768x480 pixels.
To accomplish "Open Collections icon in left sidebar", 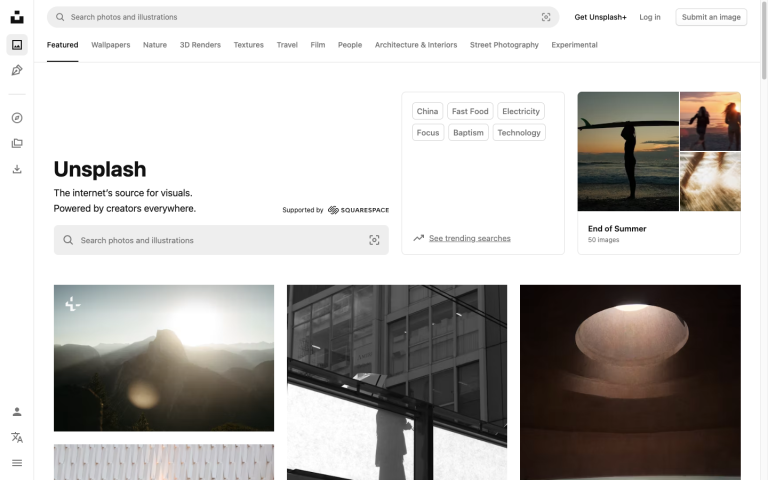I will click(17, 143).
